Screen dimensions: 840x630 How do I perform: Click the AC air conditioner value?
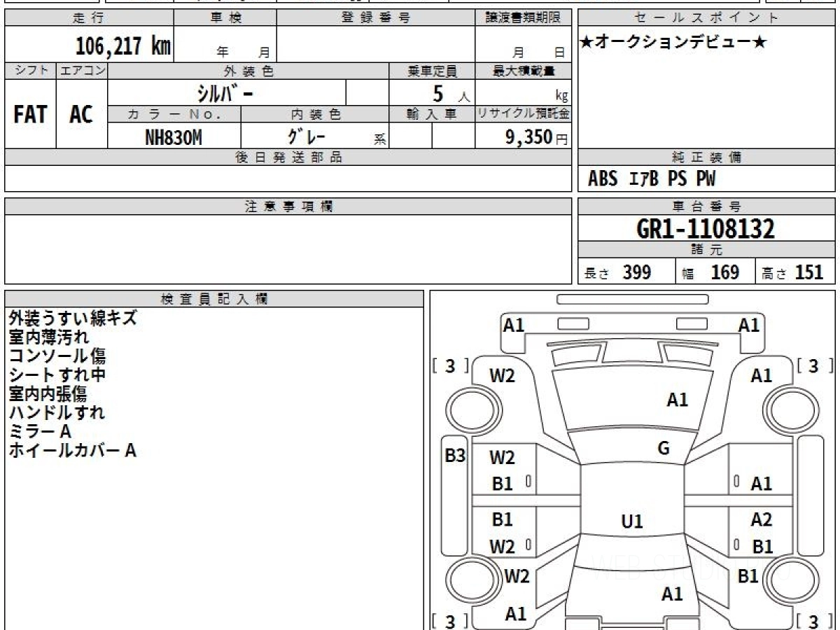click(81, 115)
